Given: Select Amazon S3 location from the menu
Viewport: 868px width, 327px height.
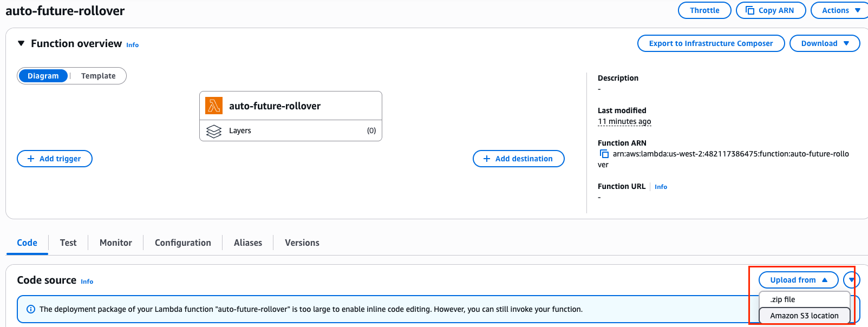Looking at the screenshot, I should [804, 316].
